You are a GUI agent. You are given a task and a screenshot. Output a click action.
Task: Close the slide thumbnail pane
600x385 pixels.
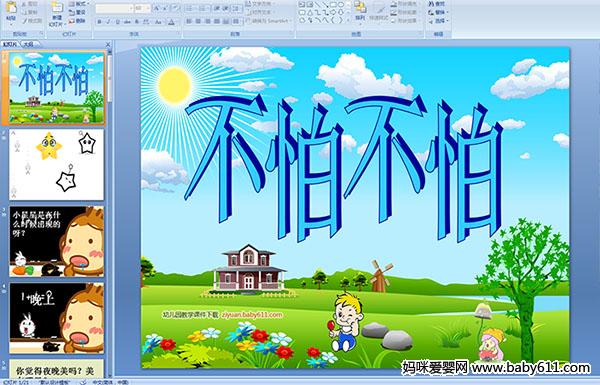108,44
